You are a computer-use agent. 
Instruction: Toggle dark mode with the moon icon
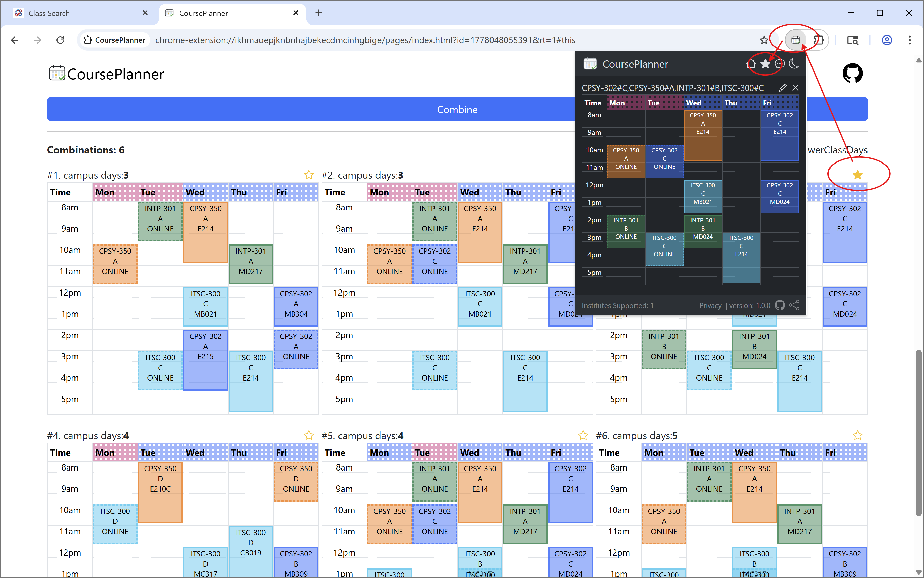tap(794, 64)
